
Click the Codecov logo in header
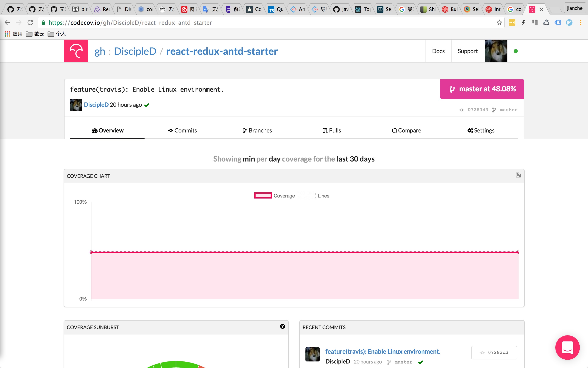pos(76,51)
